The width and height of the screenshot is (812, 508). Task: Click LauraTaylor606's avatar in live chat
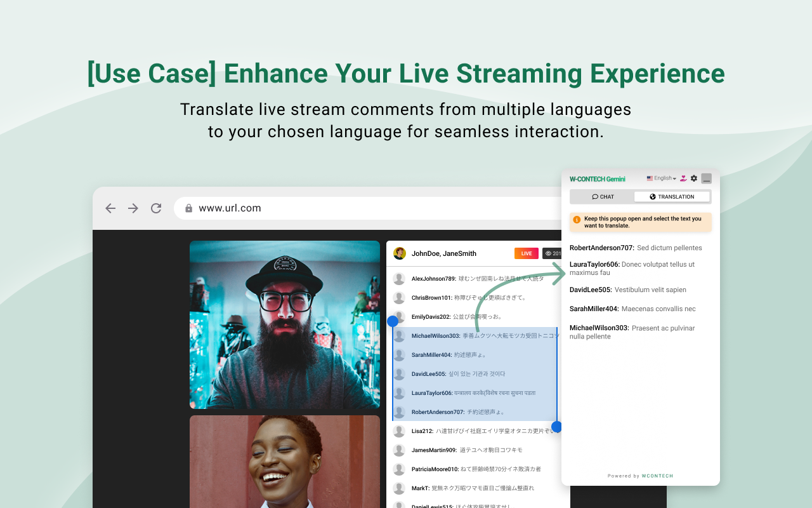[x=399, y=393]
